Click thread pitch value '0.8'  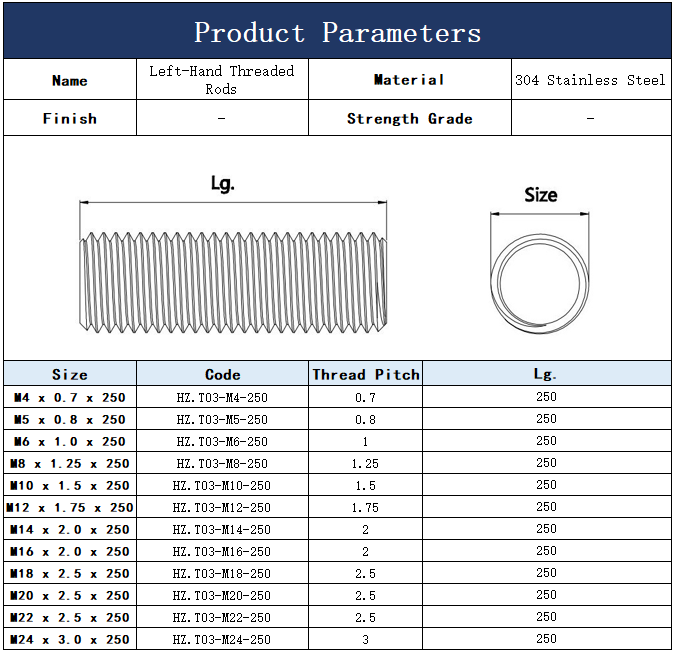tap(366, 419)
